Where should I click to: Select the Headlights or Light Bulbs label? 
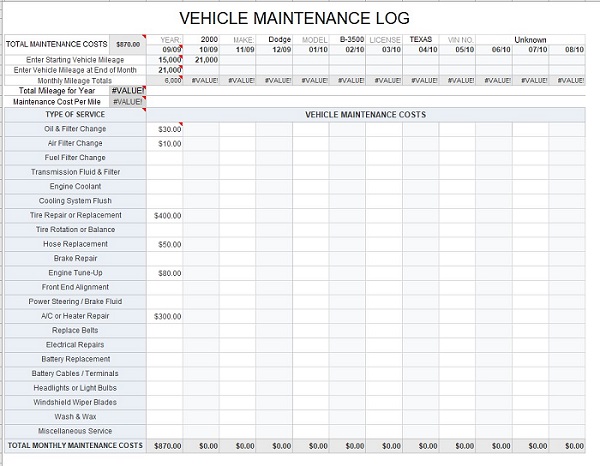tap(75, 388)
